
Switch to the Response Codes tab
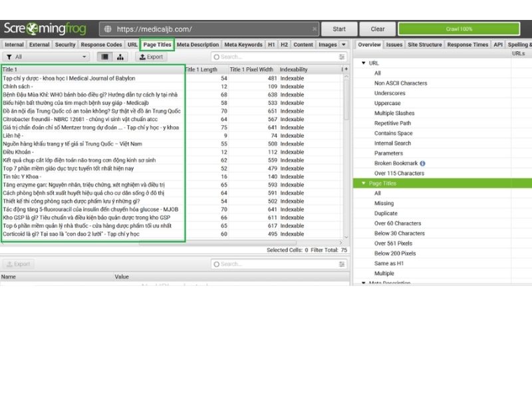pos(101,45)
